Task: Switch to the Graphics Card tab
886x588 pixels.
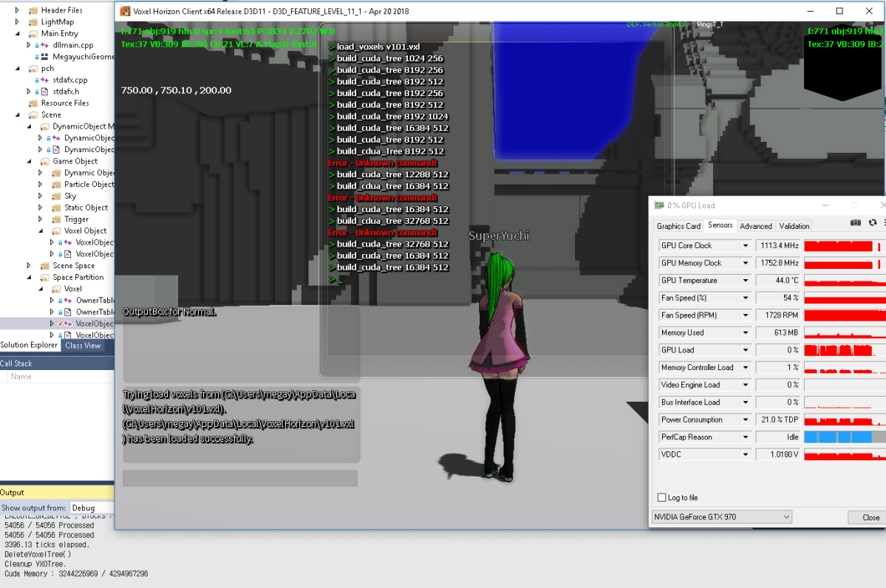Action: 678,226
